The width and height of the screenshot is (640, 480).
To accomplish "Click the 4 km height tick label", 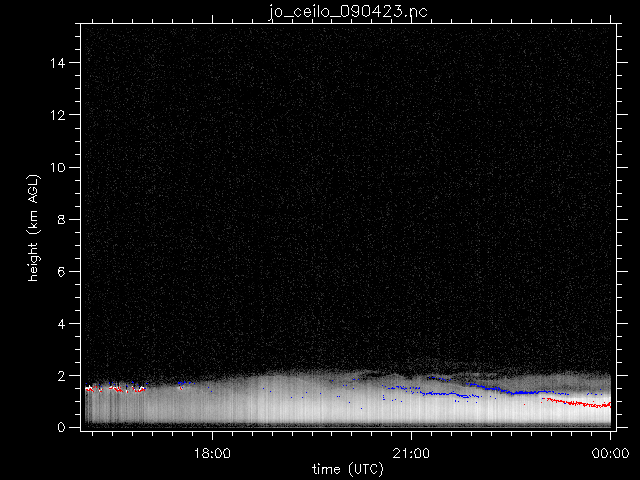I will point(64,323).
